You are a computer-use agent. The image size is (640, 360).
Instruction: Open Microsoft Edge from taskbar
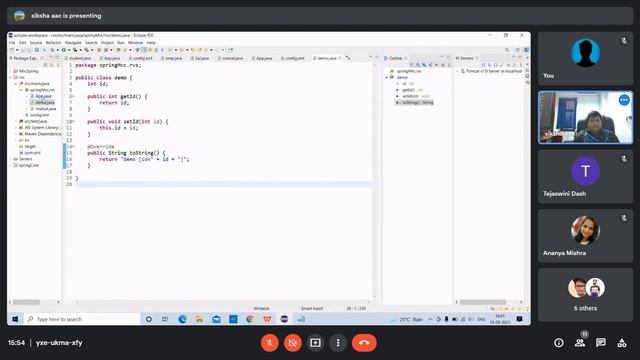click(x=182, y=319)
